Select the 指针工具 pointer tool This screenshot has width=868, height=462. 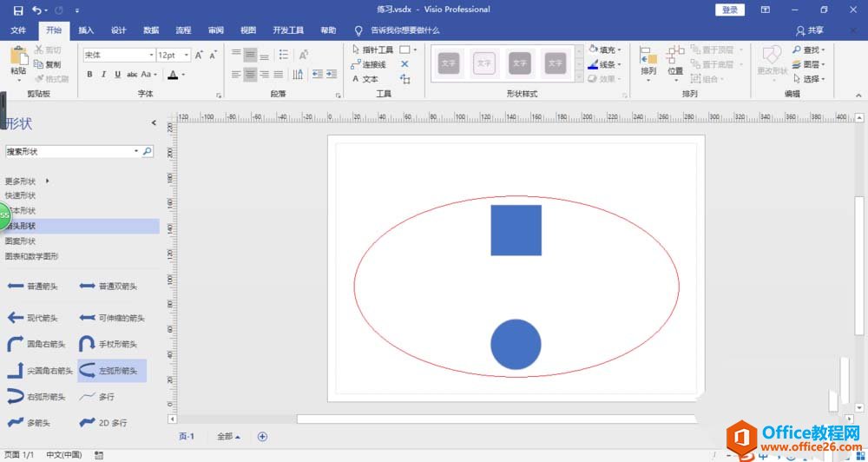point(372,50)
